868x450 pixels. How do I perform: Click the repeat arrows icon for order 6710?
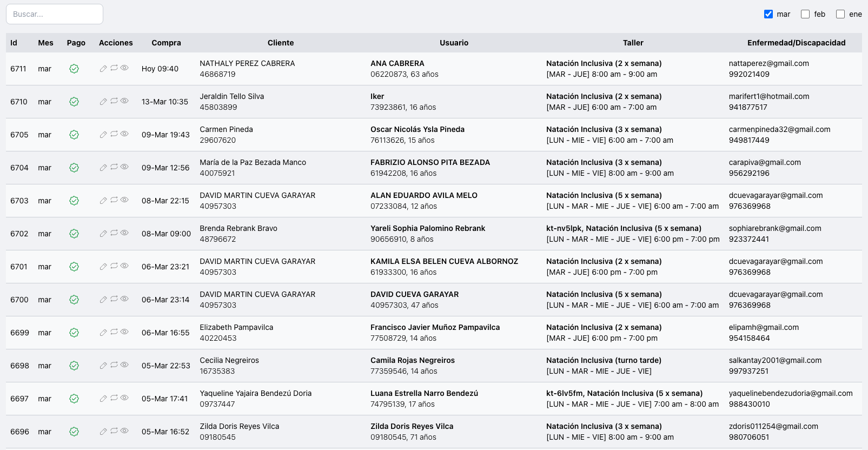click(x=114, y=101)
